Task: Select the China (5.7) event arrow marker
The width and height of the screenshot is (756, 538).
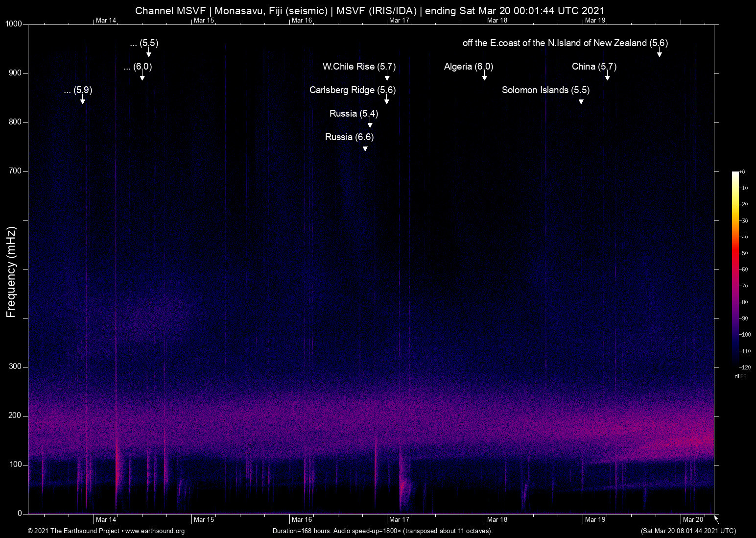Action: coord(608,77)
